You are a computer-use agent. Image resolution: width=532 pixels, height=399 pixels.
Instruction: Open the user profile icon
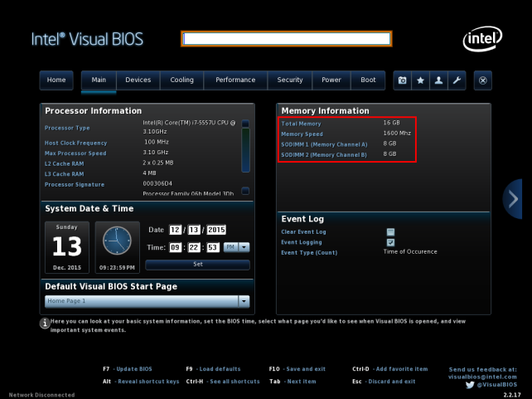click(x=438, y=80)
